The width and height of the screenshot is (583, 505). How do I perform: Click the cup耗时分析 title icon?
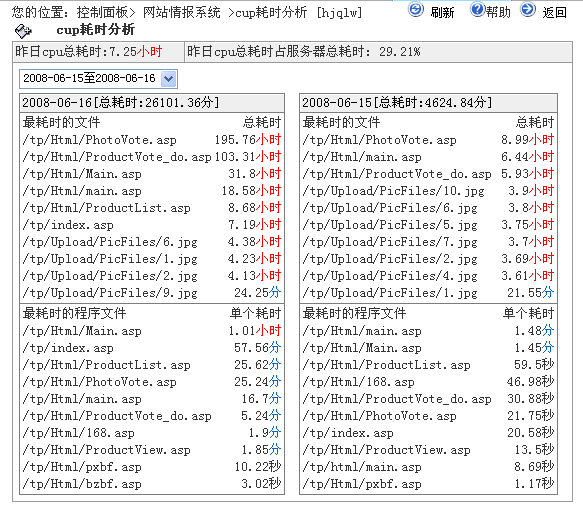coord(23,31)
